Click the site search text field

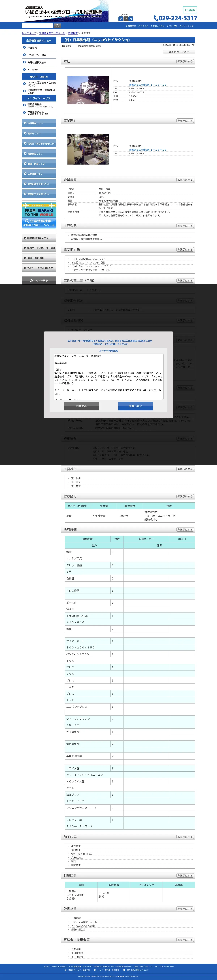[x=37, y=25]
